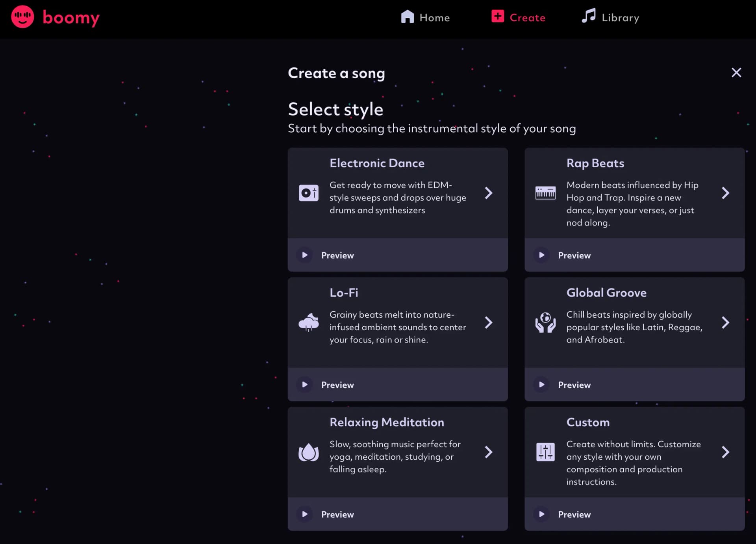Click the mixer sliders icon on Custom
This screenshot has height=544, width=756.
click(x=546, y=452)
